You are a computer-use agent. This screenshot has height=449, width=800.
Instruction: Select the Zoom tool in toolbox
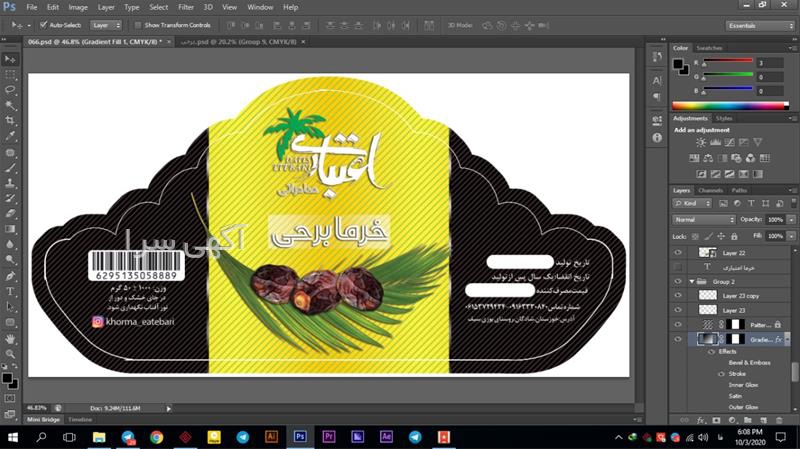click(x=10, y=354)
